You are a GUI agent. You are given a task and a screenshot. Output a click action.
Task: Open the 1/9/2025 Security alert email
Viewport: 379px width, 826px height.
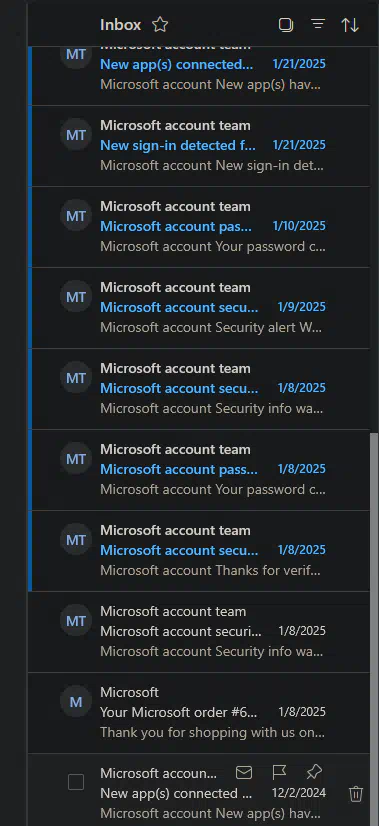tap(200, 308)
